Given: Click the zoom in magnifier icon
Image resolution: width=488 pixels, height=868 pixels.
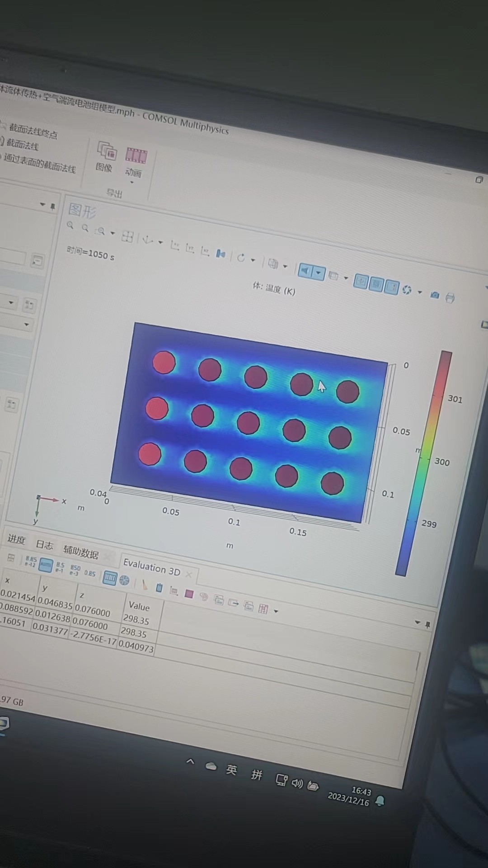Looking at the screenshot, I should point(70,225).
